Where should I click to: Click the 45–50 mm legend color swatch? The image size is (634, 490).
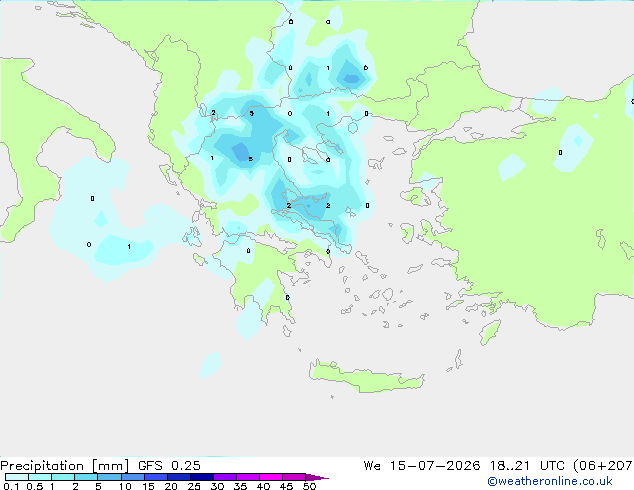(294, 477)
